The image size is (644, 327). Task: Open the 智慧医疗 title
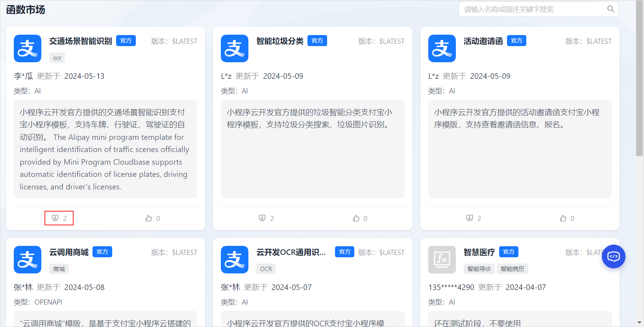pyautogui.click(x=479, y=252)
